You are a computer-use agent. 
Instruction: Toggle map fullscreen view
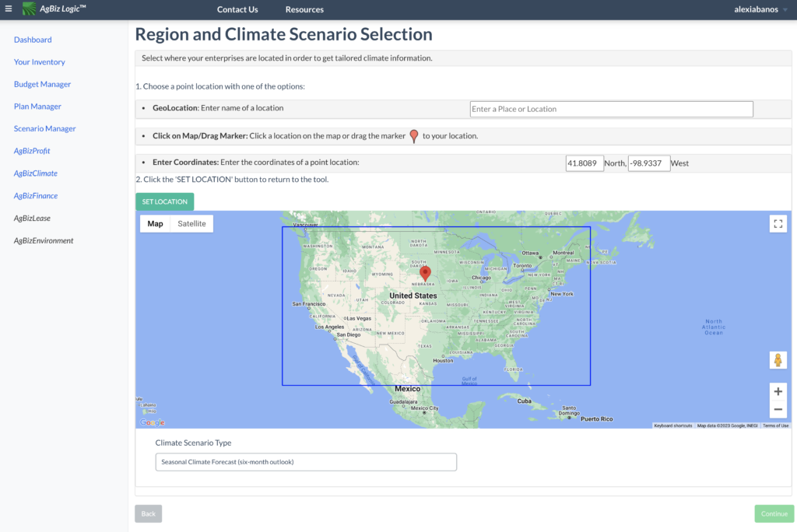(778, 223)
